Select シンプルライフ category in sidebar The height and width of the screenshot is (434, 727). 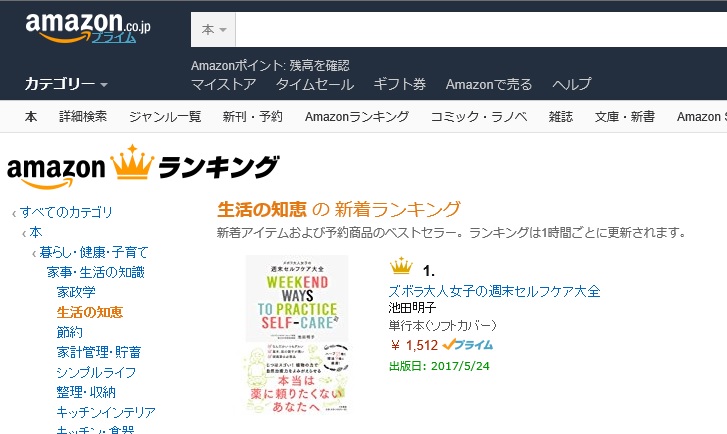[96, 372]
